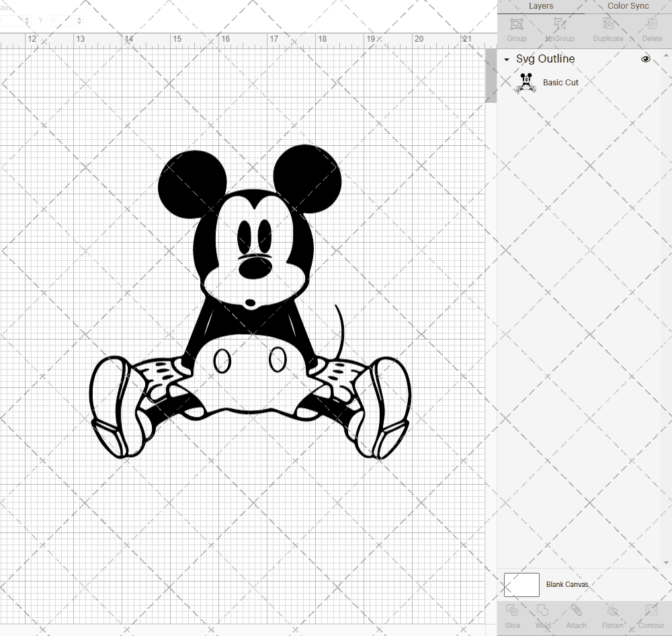The image size is (672, 636).
Task: Click the Y input stepper up arrow
Action: (x=79, y=17)
